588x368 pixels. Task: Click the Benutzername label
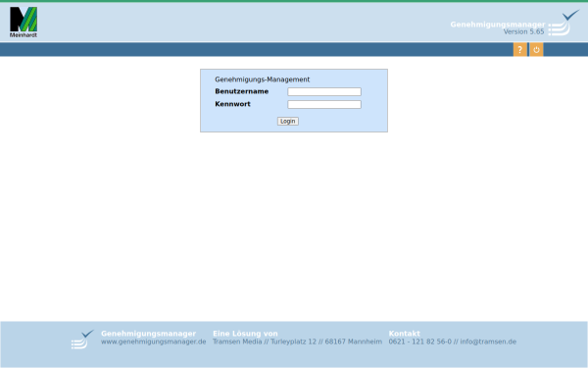tap(241, 91)
